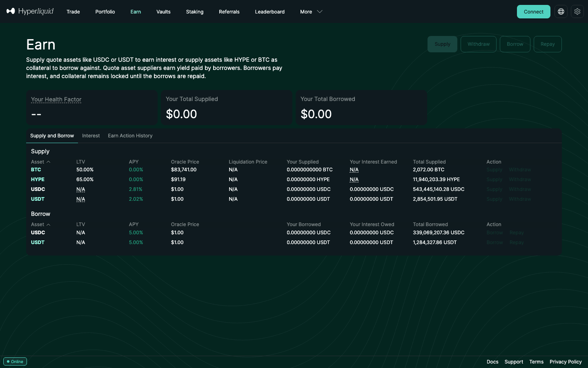Click BTC Your Interest Earned N/A
The image size is (588, 368).
354,170
